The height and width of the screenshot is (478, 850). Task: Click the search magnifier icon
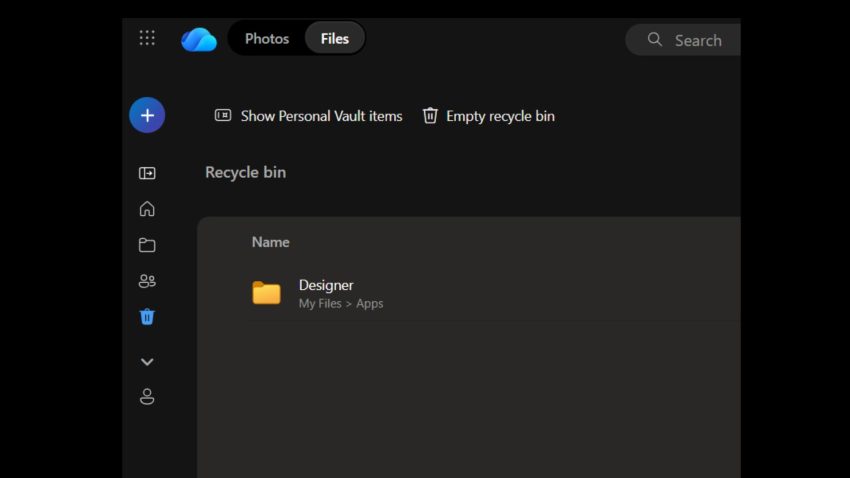655,40
